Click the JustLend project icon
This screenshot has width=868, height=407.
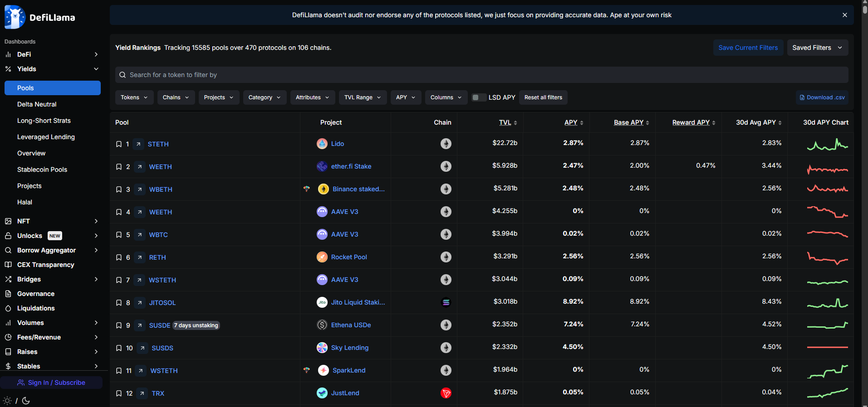coord(322,393)
